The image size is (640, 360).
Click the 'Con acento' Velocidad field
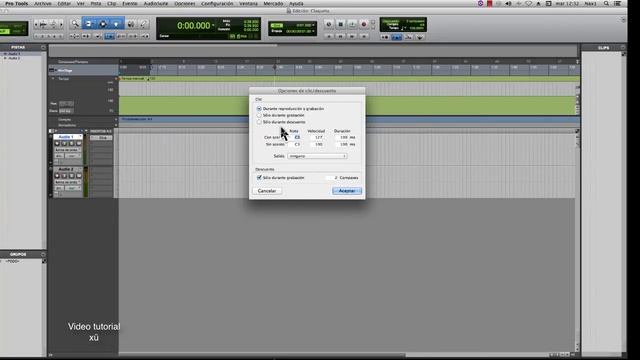coord(317,137)
